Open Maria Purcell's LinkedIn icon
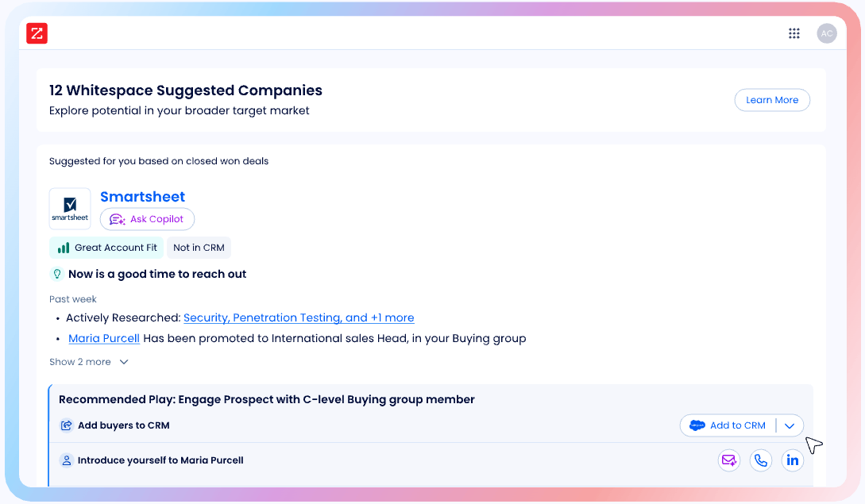This screenshot has width=865, height=504. [792, 460]
